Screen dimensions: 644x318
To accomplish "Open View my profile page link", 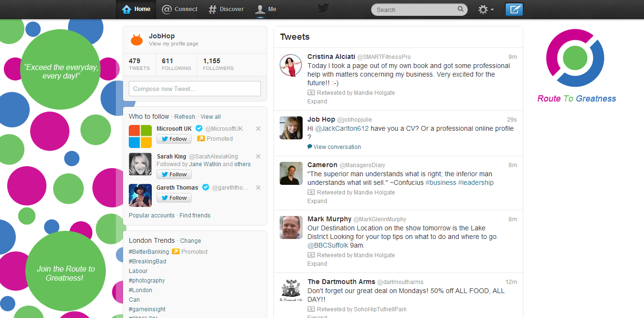I will [x=173, y=44].
